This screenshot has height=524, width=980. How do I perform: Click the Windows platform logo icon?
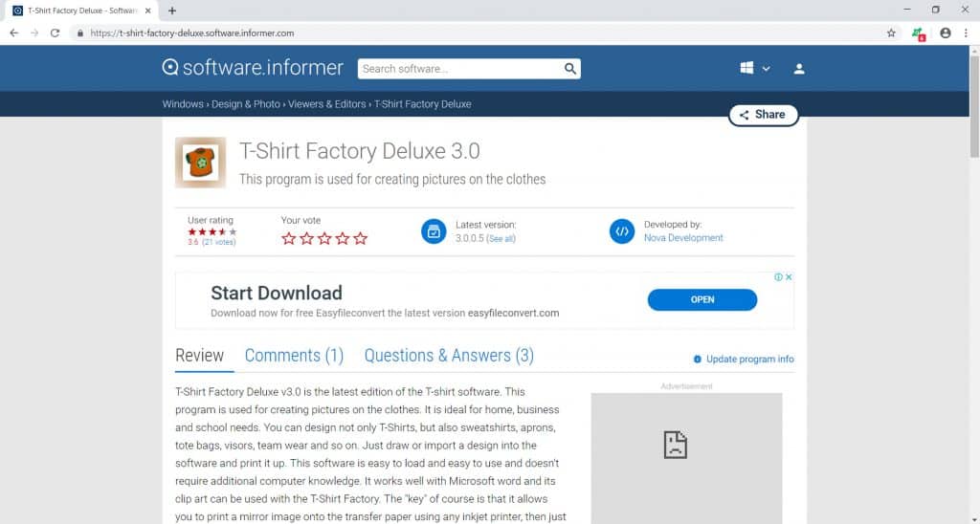[746, 68]
